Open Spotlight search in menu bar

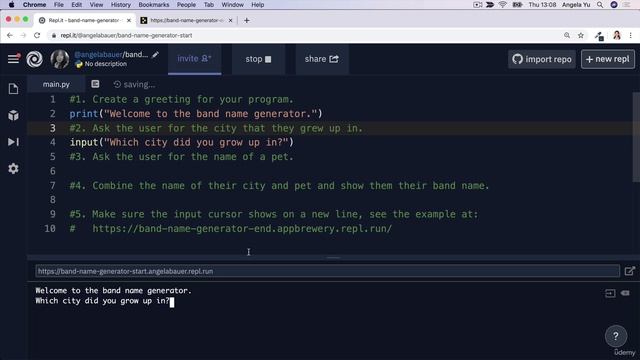[x=600, y=5]
